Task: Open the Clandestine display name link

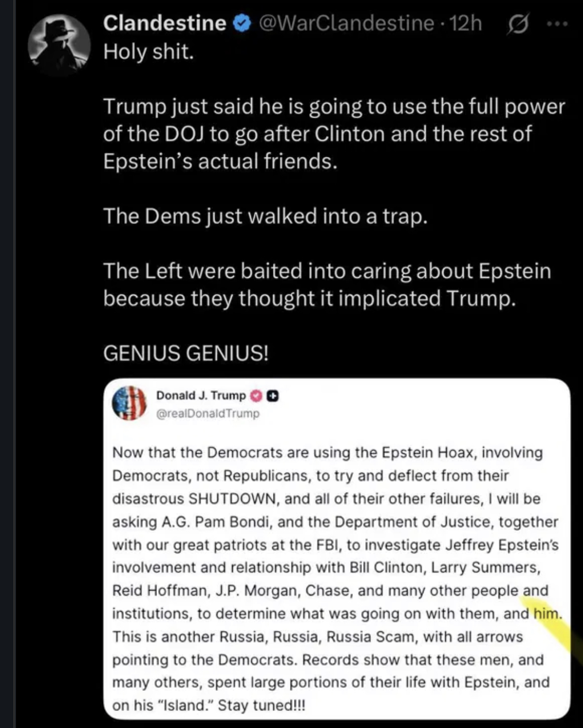Action: pyautogui.click(x=165, y=23)
